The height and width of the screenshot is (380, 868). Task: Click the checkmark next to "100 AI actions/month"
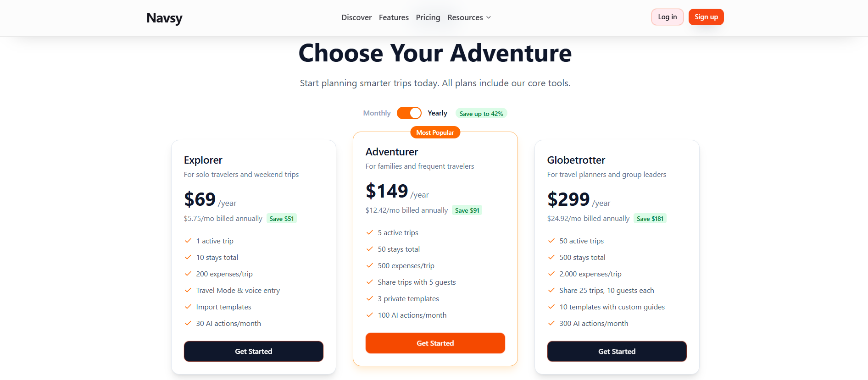[370, 315]
